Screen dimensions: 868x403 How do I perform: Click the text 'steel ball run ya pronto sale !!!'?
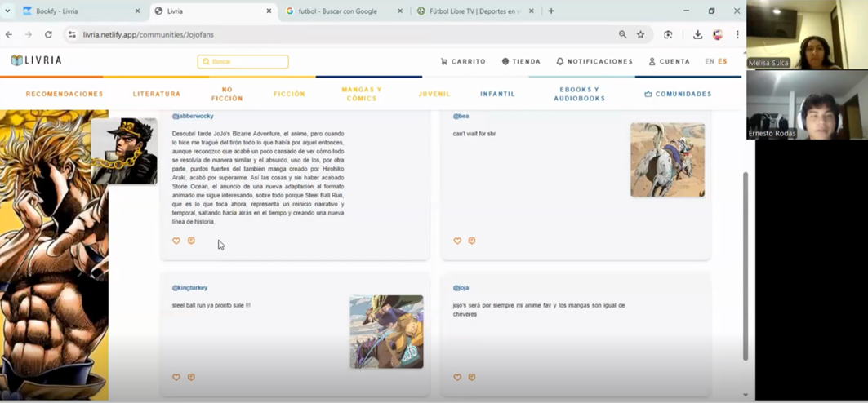[x=211, y=305]
